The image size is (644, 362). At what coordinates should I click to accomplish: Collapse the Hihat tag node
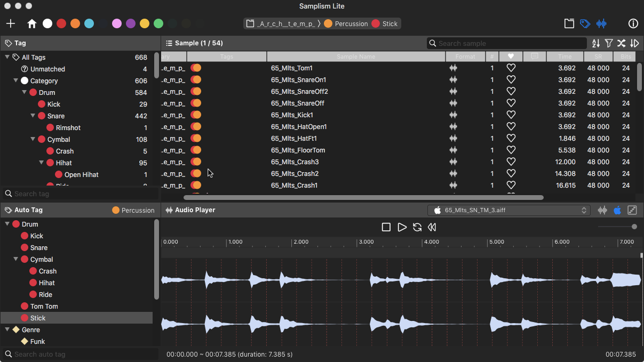coord(41,163)
